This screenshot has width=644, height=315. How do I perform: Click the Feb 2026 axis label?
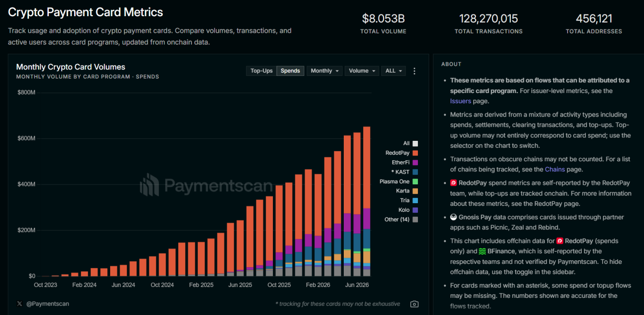pyautogui.click(x=317, y=284)
